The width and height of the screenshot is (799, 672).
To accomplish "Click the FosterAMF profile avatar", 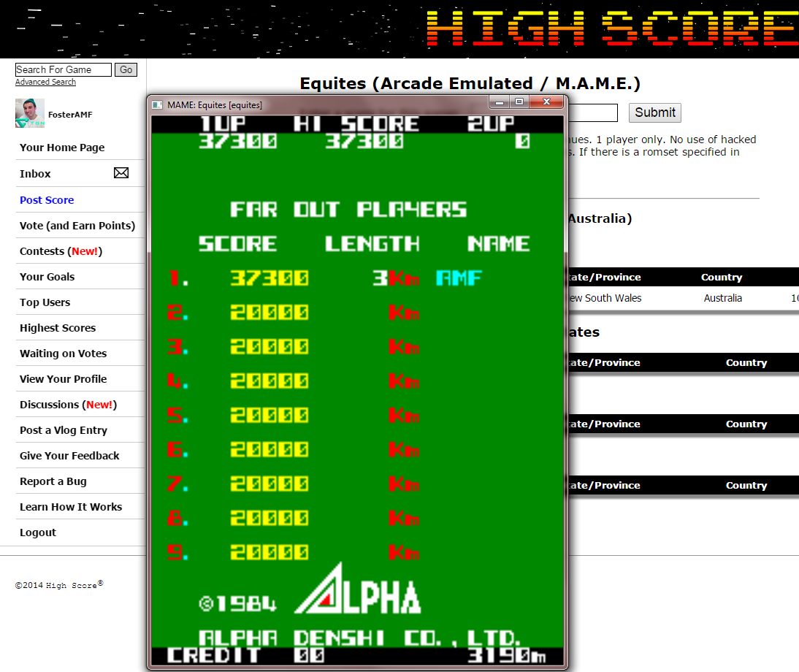I will pyautogui.click(x=29, y=113).
